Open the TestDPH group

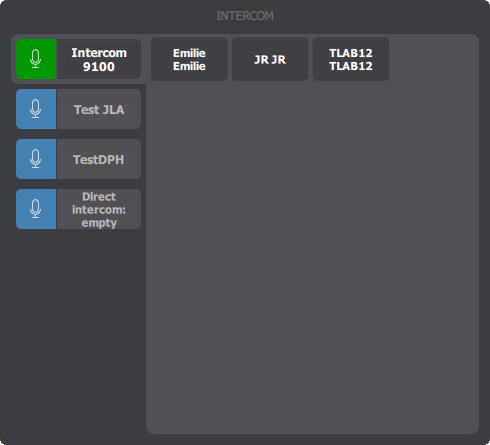(x=99, y=159)
